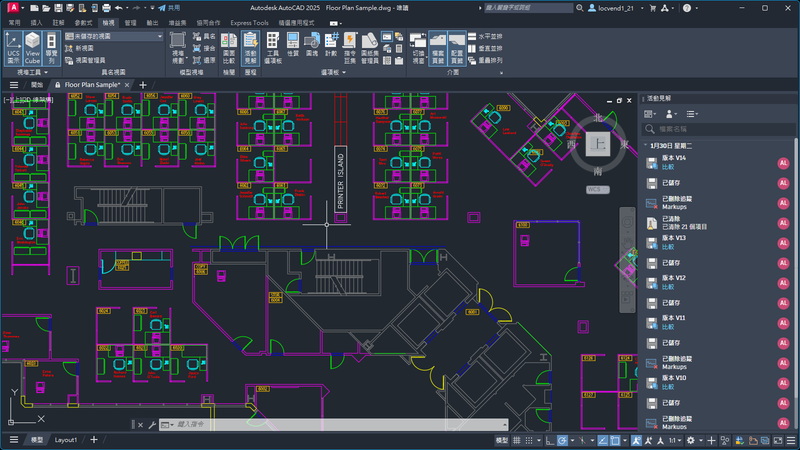Open the AutoCAD application menu A button
Screen dimensions: 800x450
point(13,8)
